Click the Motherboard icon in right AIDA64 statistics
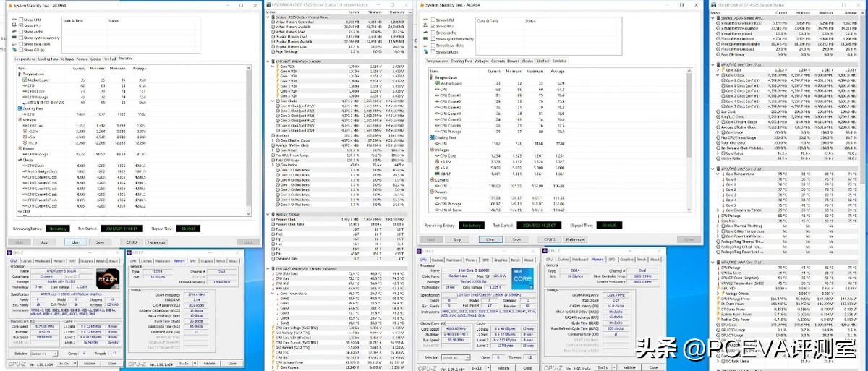This screenshot has height=371, width=868. tap(438, 84)
